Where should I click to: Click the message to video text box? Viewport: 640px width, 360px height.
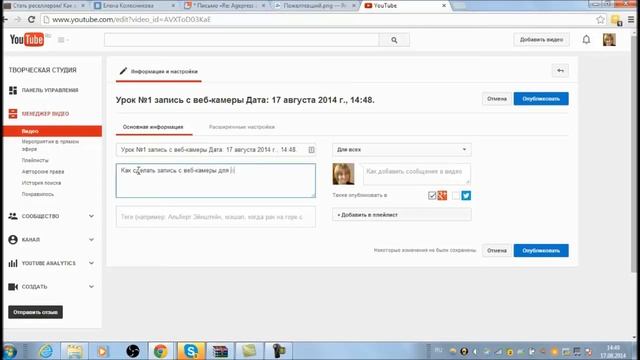pos(416,174)
